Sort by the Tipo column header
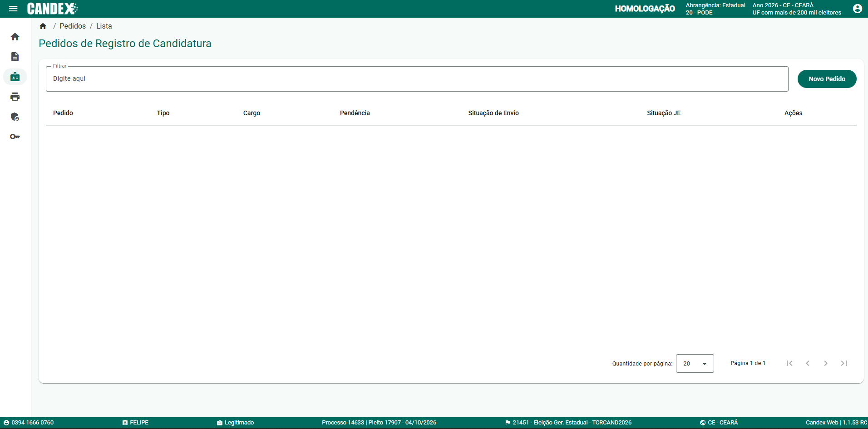 [x=163, y=113]
